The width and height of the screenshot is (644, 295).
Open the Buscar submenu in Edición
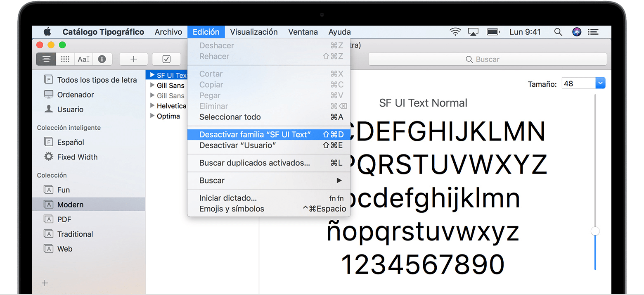pyautogui.click(x=269, y=180)
